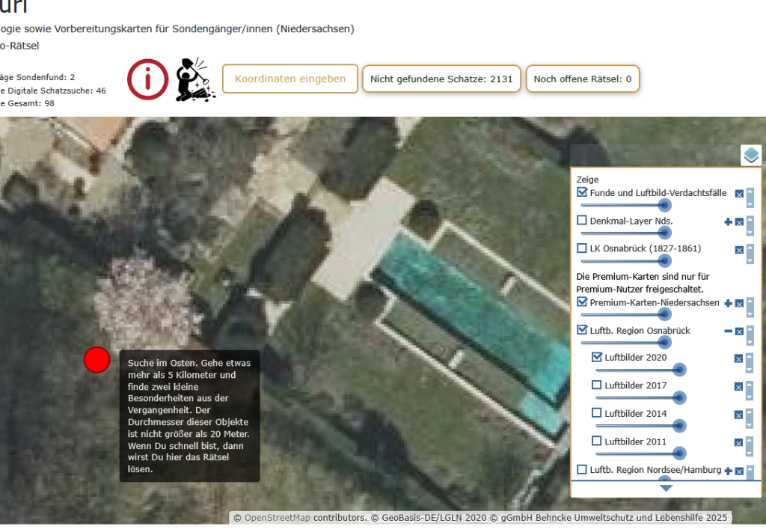Expand the layer panel with the bottom arrow
The height and width of the screenshot is (532, 766).
point(666,488)
